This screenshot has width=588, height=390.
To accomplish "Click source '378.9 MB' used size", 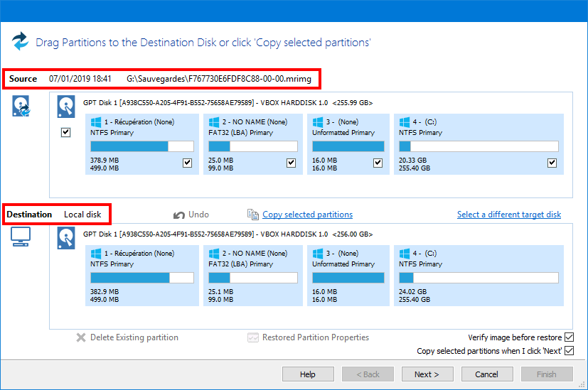I will tap(105, 161).
